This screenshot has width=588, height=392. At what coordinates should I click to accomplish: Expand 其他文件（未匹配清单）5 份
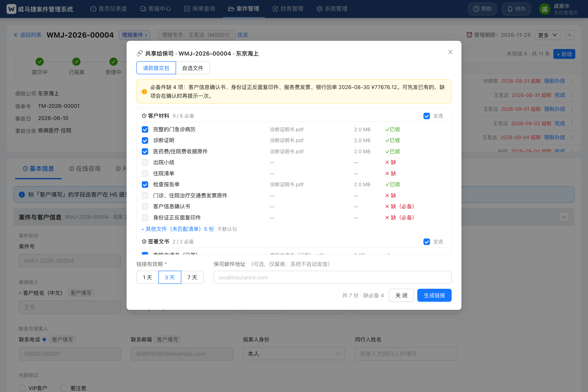pyautogui.click(x=178, y=229)
